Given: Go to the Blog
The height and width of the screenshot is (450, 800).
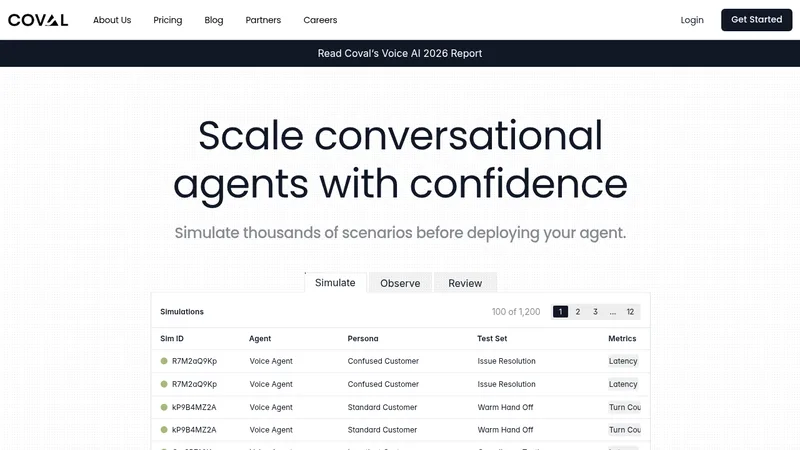Looking at the screenshot, I should click(214, 20).
